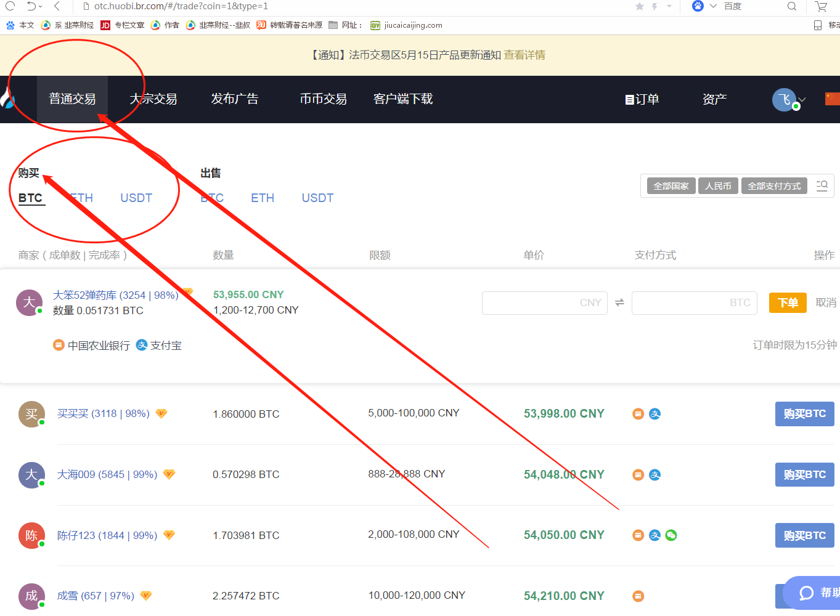The image size is (840, 616).
Task: Open the 全部国家 country filter
Action: pos(671,185)
